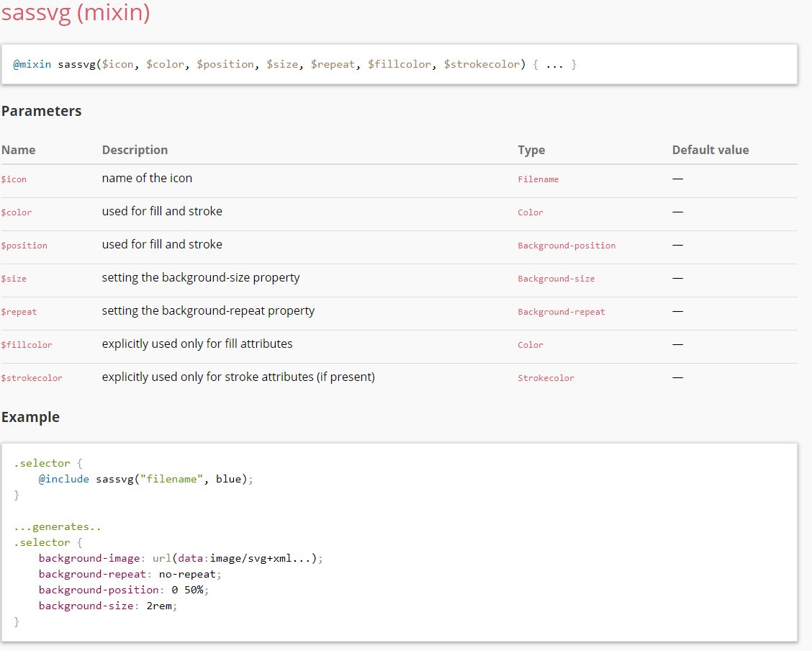Select the '$color' parameter name cell
Screen dimensions: 812x651
click(x=17, y=212)
